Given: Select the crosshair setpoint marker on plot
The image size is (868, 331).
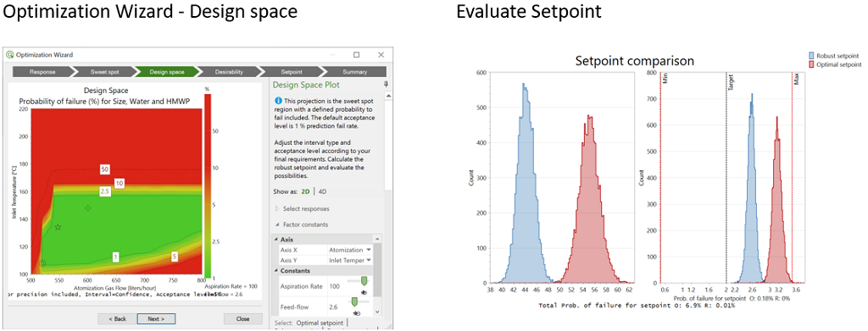Looking at the screenshot, I should 87,207.
